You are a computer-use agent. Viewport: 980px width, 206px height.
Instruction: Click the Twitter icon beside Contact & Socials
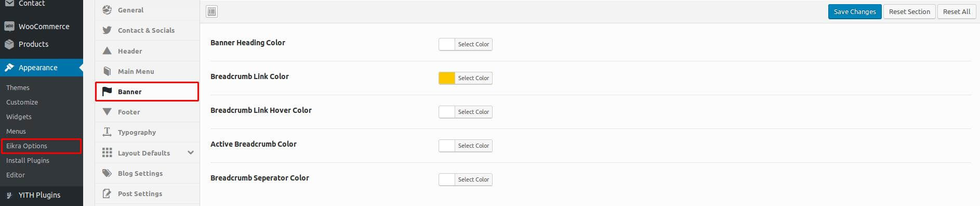pyautogui.click(x=107, y=30)
